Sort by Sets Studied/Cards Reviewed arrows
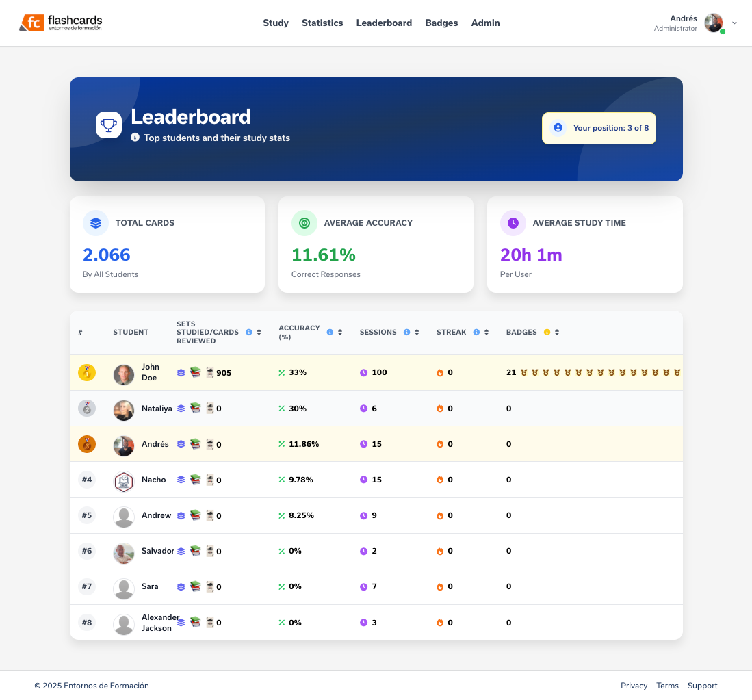Viewport: 752px width, 700px height. coord(259,333)
